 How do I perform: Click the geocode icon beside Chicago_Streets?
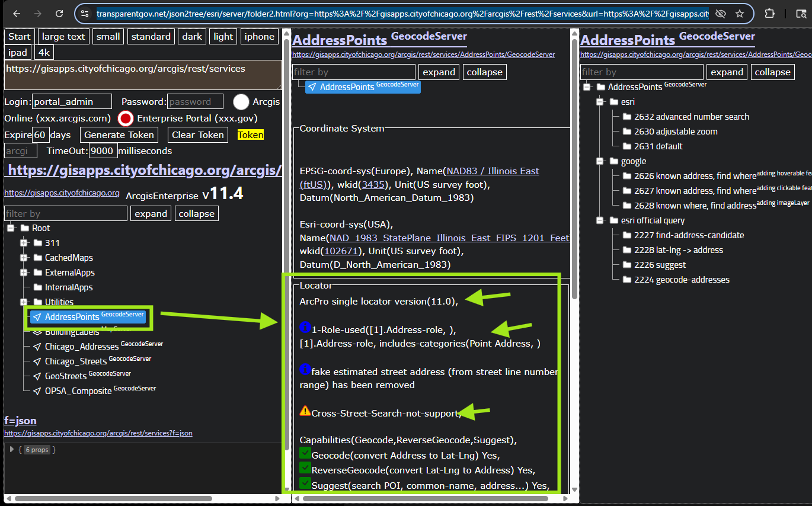click(37, 361)
